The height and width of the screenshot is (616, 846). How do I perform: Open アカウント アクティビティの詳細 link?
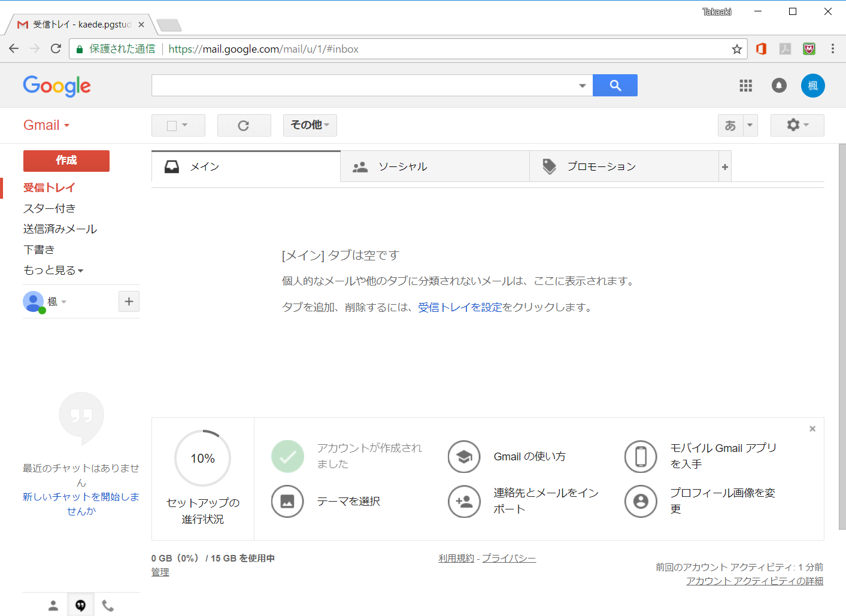(x=754, y=581)
